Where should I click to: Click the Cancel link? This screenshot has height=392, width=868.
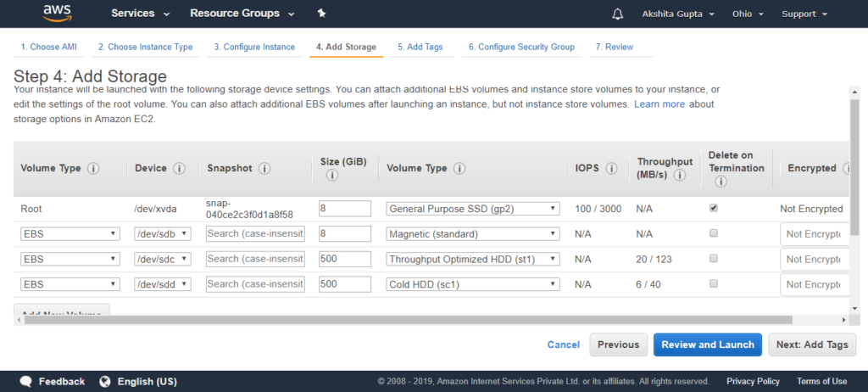564,344
